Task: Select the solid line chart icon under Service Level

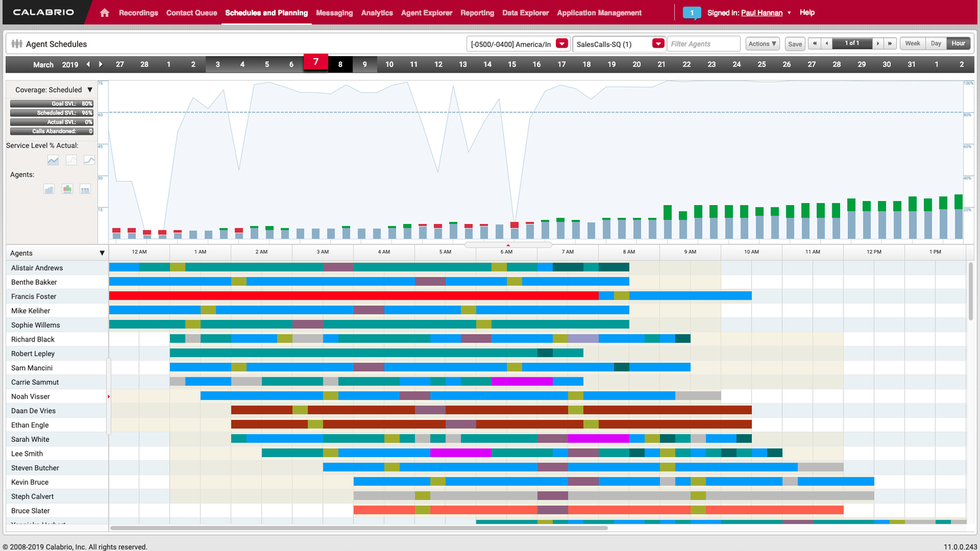Action: (53, 160)
